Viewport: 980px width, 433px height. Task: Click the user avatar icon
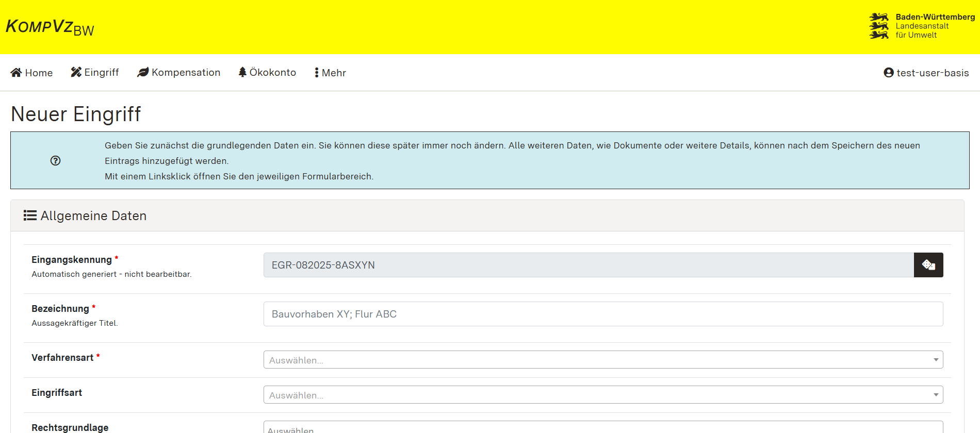[888, 73]
